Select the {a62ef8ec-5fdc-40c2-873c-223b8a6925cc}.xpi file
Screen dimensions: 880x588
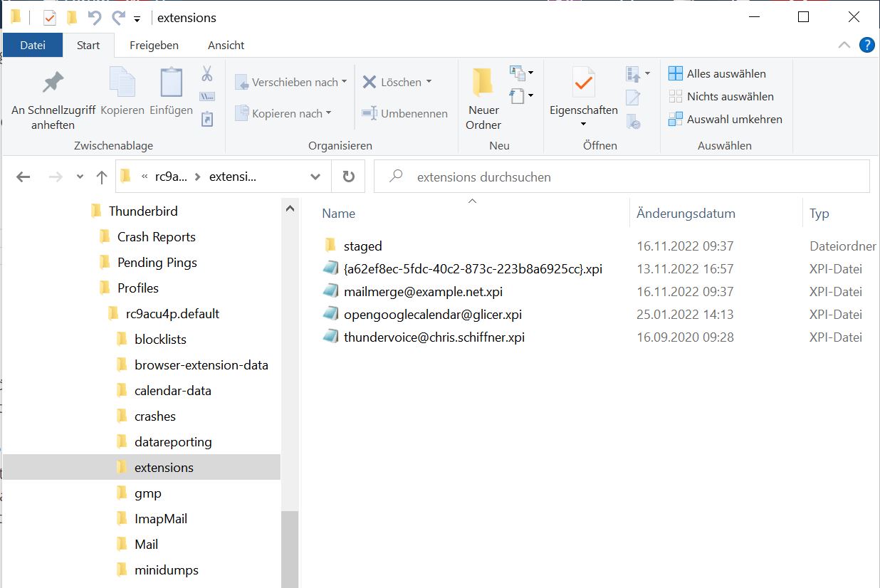(473, 268)
